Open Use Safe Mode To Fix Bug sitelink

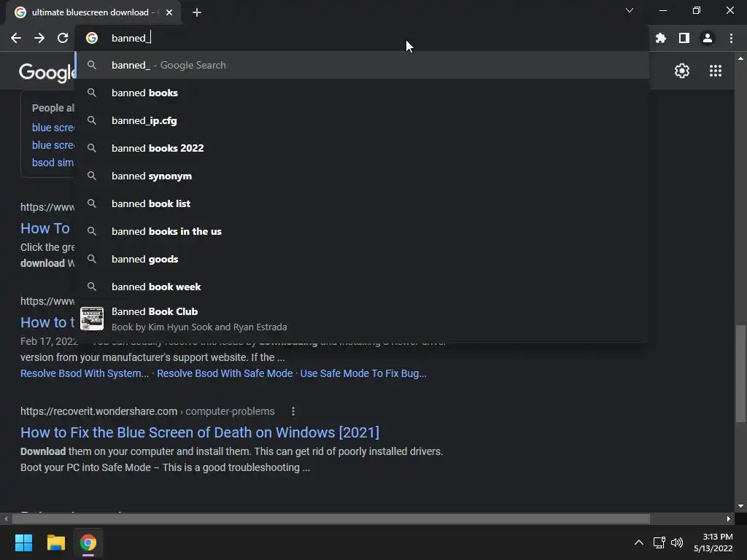[x=363, y=373]
